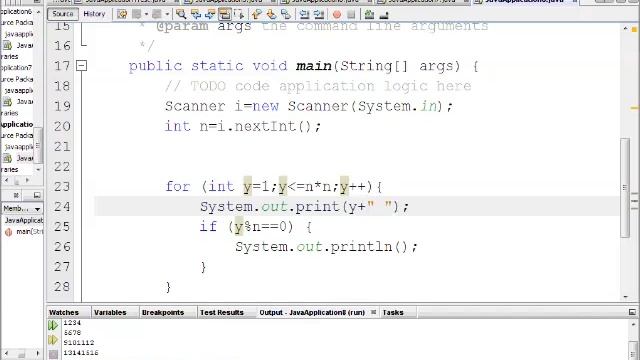Click Shift Line Right icon
The width and height of the screenshot is (640, 360).
click(x=319, y=14)
